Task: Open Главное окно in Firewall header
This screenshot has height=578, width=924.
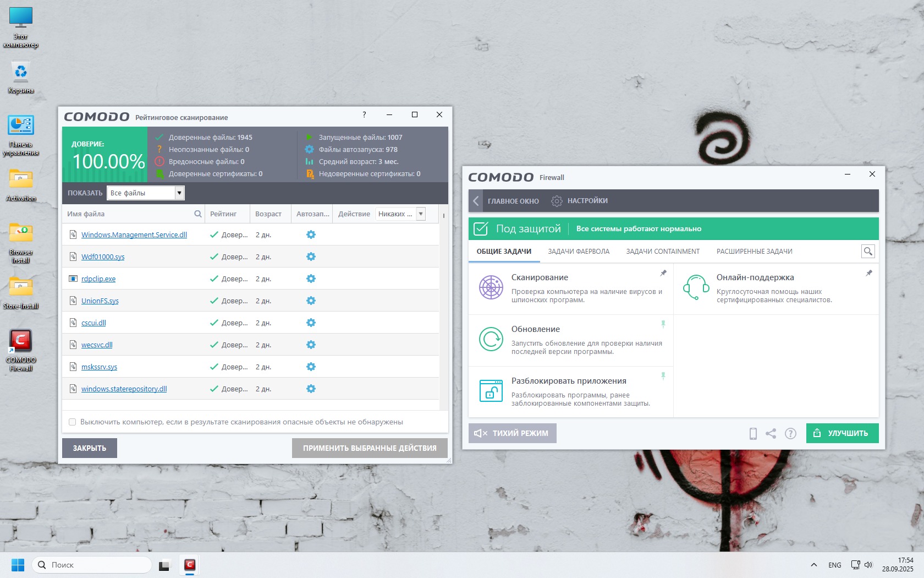Action: point(513,201)
